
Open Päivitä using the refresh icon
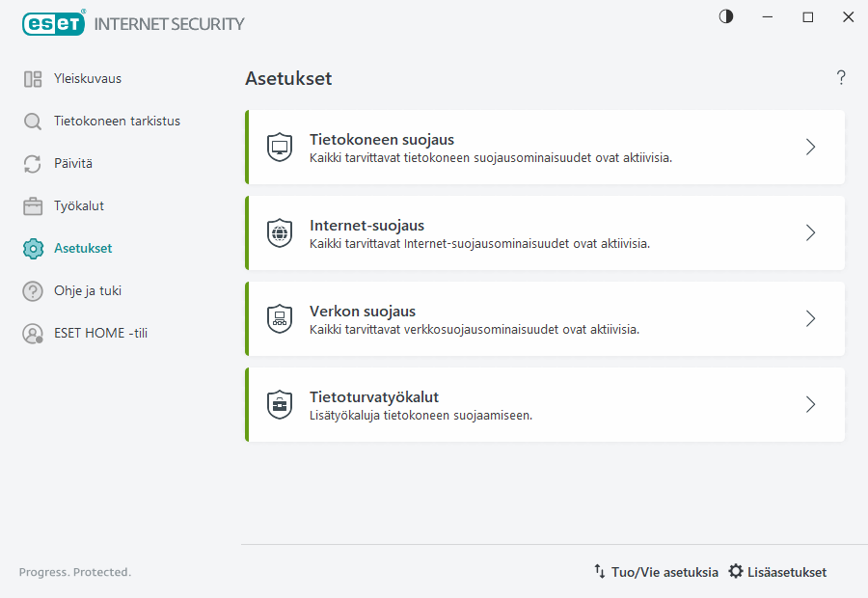(x=33, y=163)
